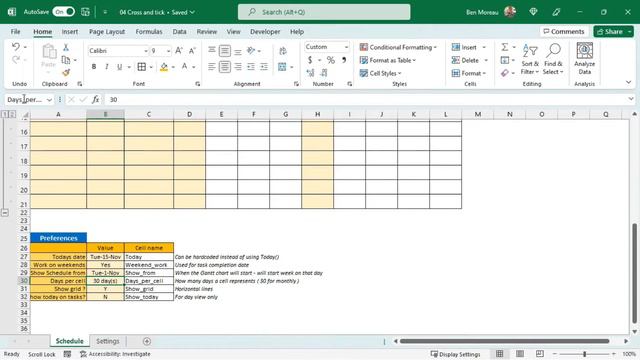Toggle Italic formatting
Screen dimensions: 640x360
[107, 67]
